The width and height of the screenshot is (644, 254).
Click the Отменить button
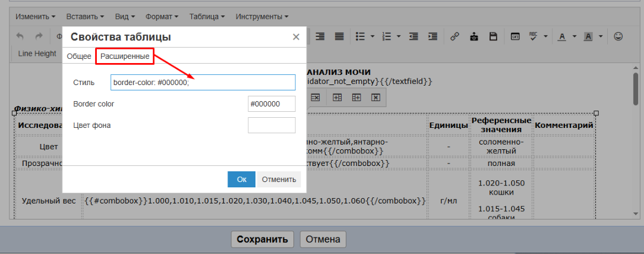point(279,179)
